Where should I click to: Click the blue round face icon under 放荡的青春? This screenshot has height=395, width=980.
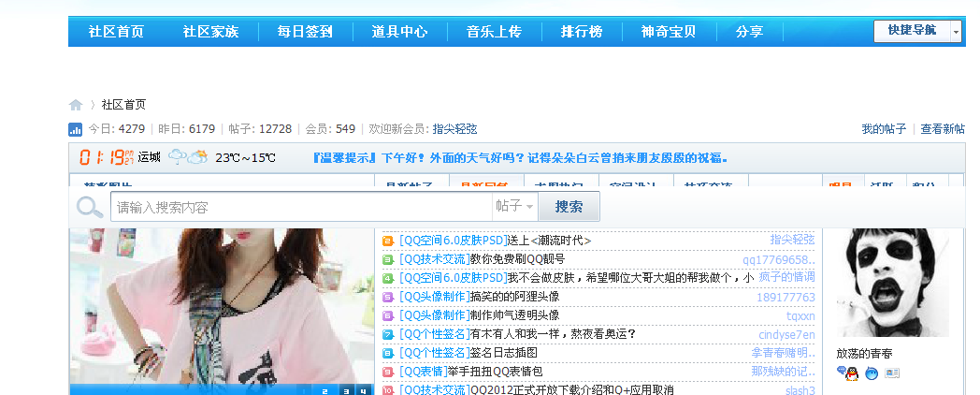pyautogui.click(x=872, y=373)
